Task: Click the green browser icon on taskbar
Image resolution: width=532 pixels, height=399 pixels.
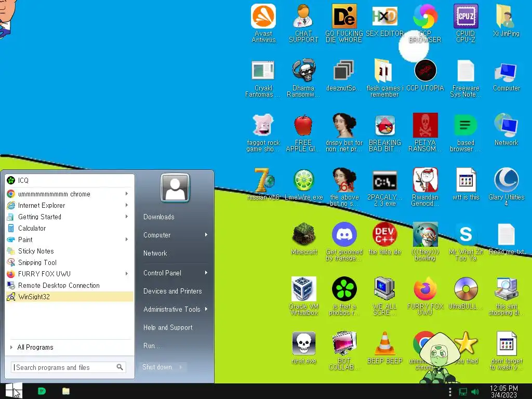Action: point(42,391)
